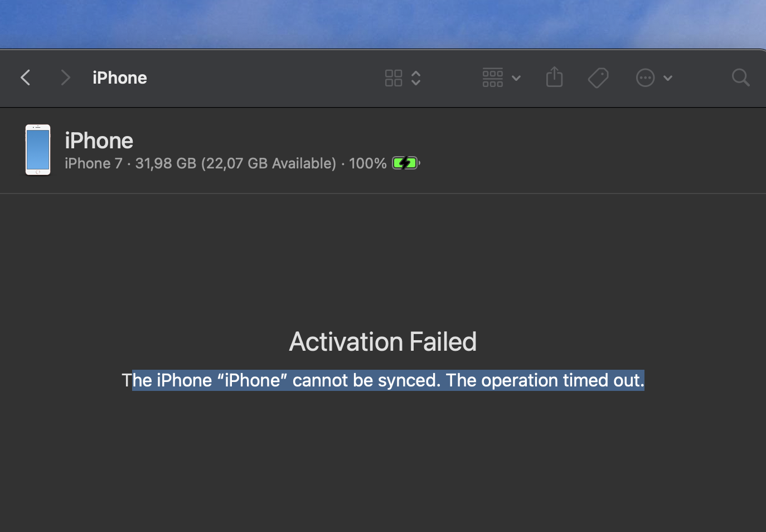This screenshot has width=766, height=532.
Task: Select the large iPhone device name
Action: [x=99, y=141]
